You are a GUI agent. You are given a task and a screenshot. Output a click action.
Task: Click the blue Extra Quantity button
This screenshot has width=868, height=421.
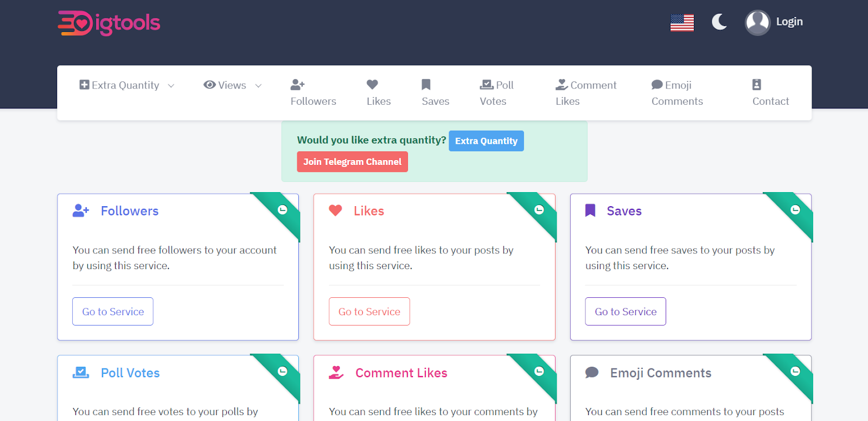pyautogui.click(x=486, y=141)
